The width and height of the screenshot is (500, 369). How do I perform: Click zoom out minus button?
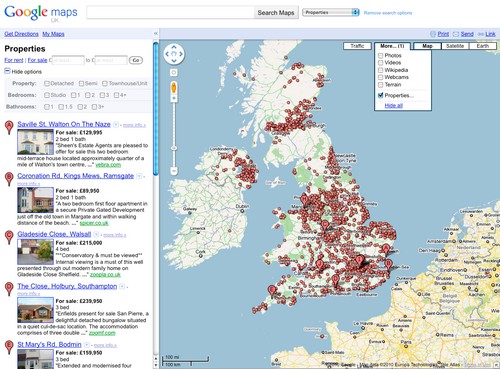point(174,171)
